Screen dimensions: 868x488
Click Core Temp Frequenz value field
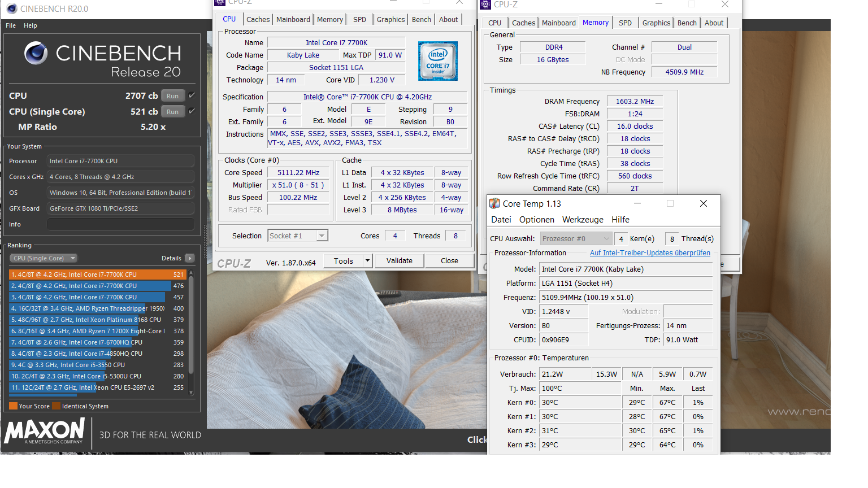tap(626, 298)
